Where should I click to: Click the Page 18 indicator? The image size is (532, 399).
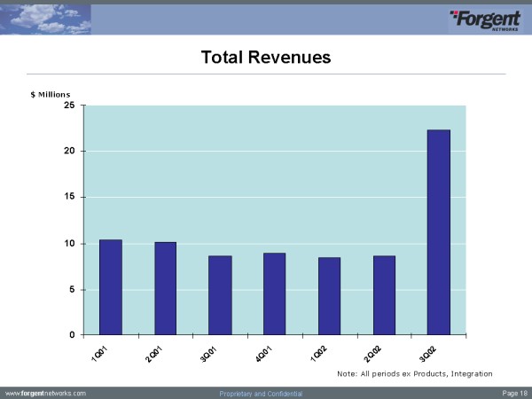(x=513, y=393)
